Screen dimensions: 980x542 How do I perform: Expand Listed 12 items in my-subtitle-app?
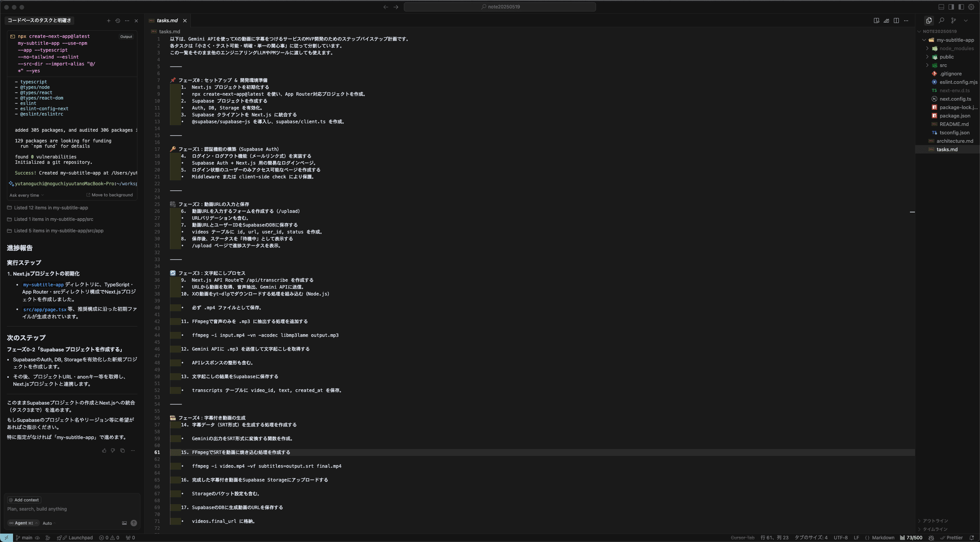[51, 208]
